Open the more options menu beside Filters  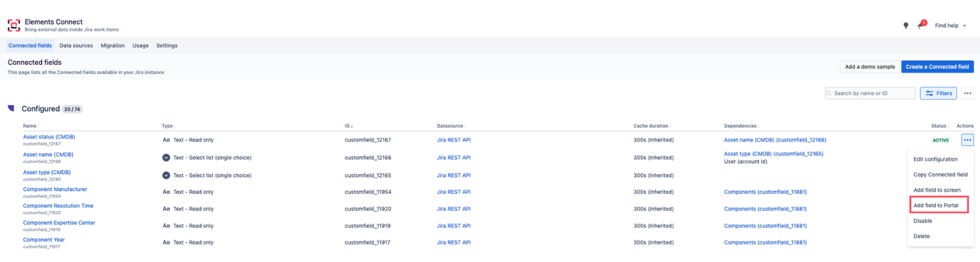pyautogui.click(x=968, y=94)
